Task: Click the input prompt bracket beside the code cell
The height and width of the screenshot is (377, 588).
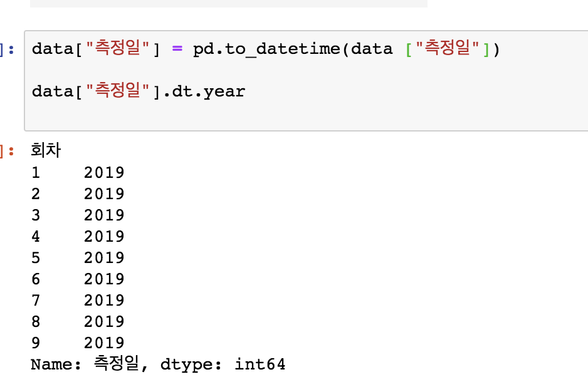Action: point(4,49)
